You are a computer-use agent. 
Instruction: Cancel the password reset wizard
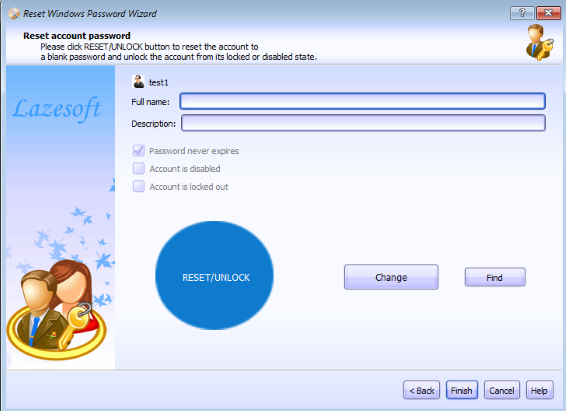point(502,390)
